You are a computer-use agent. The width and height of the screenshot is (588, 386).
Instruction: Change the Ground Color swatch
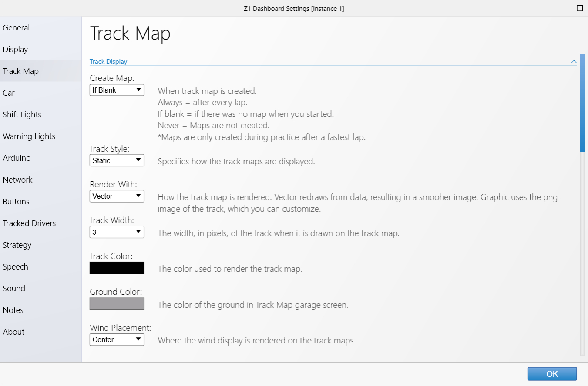pyautogui.click(x=117, y=304)
